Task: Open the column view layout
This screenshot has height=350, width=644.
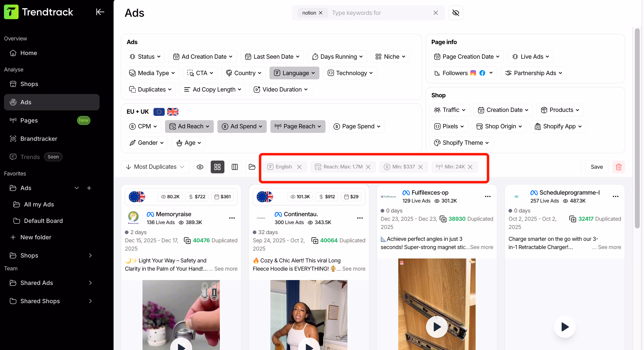Action: pos(235,167)
